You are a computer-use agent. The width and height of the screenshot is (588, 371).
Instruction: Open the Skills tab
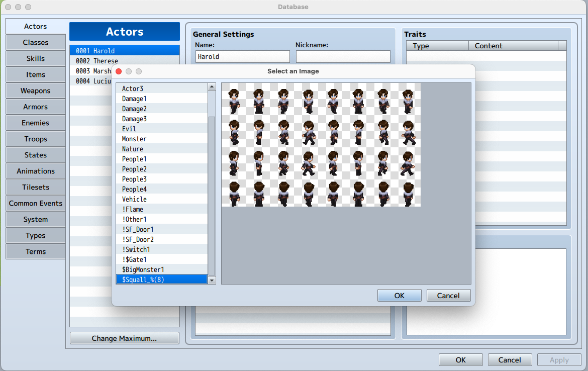[36, 58]
